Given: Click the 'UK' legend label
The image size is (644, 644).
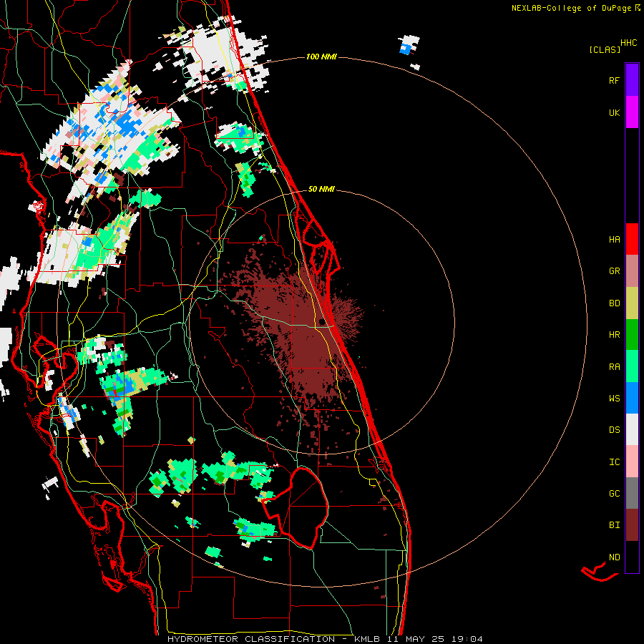Looking at the screenshot, I should point(614,112).
